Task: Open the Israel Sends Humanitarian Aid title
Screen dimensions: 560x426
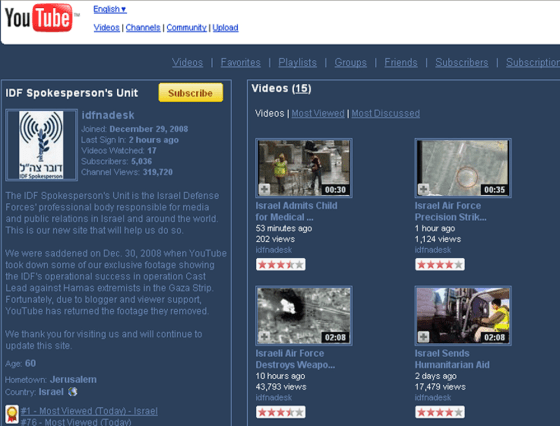Action: 452,359
